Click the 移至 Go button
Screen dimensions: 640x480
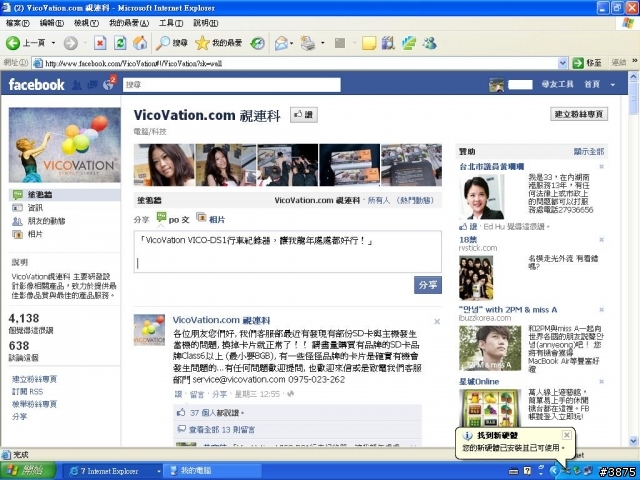click(587, 63)
